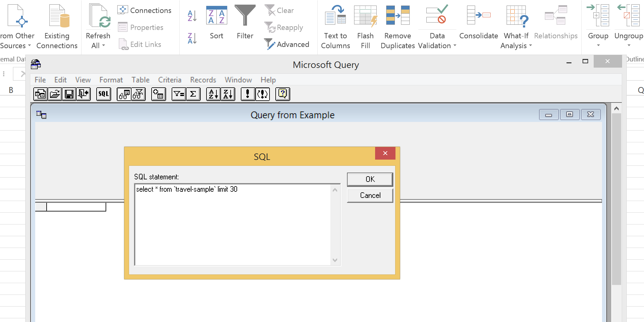Click the Microsoft Query vertical scrollbar thumb
Viewport: 644px width, 322px height.
coord(617,199)
